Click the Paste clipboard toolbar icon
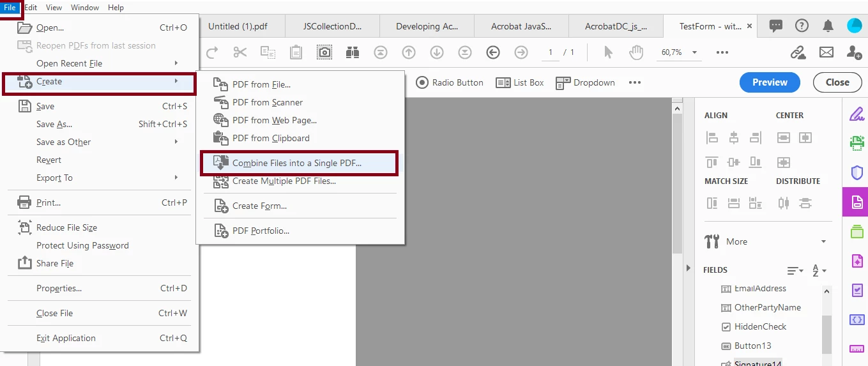 point(296,52)
